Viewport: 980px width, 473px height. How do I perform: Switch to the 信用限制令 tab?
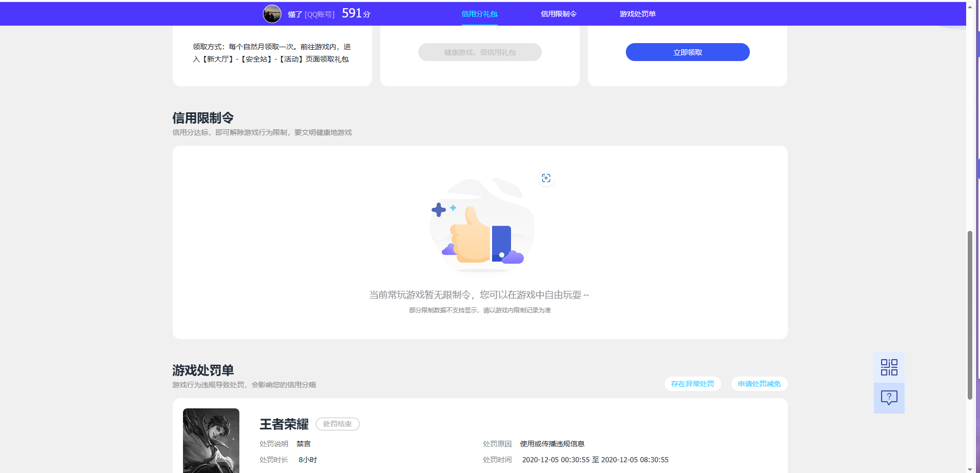pyautogui.click(x=559, y=14)
